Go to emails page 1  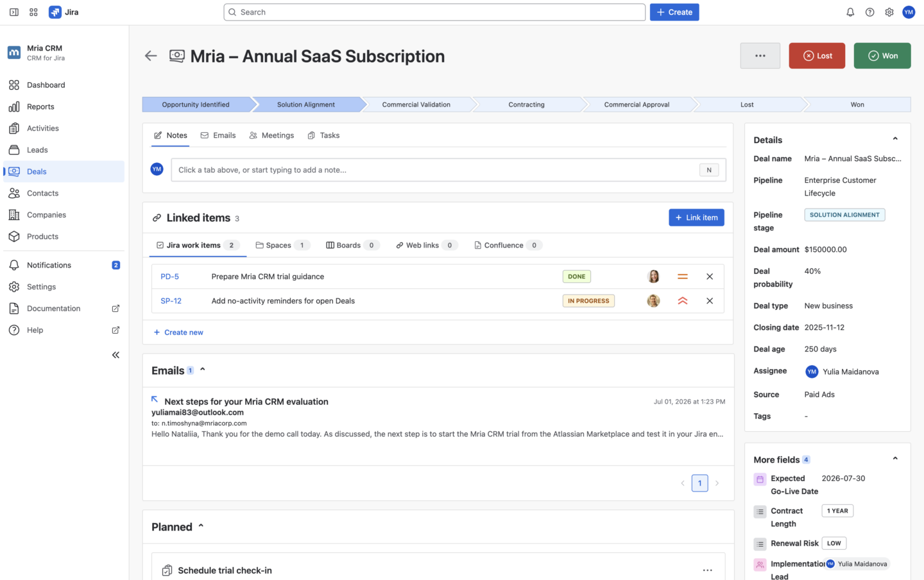(700, 483)
